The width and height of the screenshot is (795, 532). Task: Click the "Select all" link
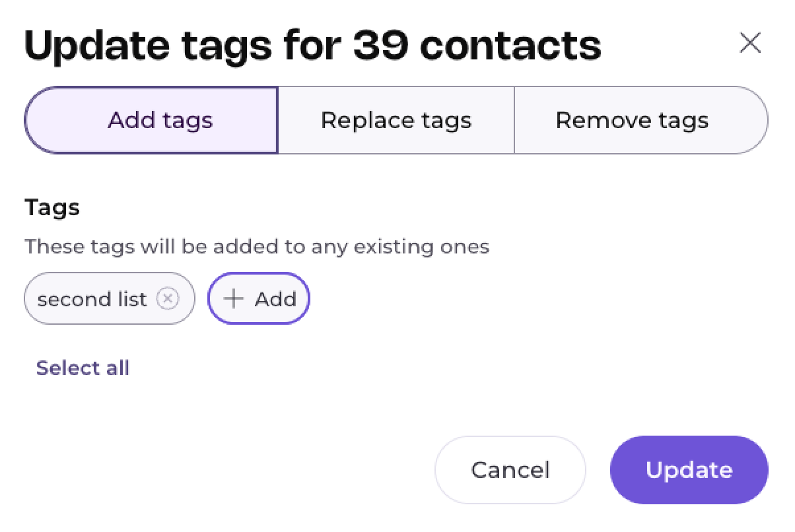pyautogui.click(x=83, y=368)
